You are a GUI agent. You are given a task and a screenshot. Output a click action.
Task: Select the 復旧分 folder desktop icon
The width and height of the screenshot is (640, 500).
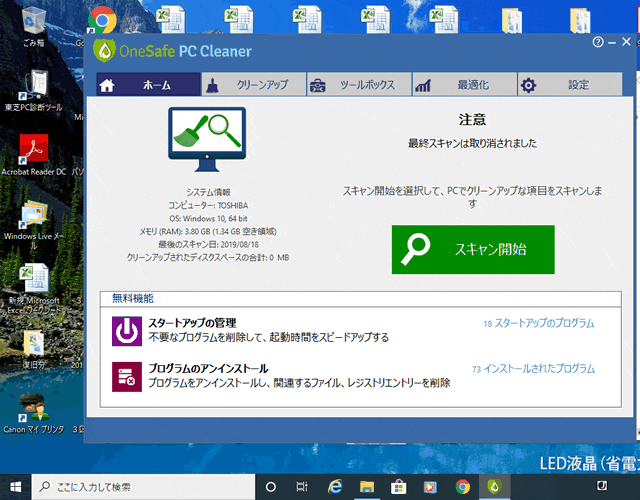[x=33, y=349]
